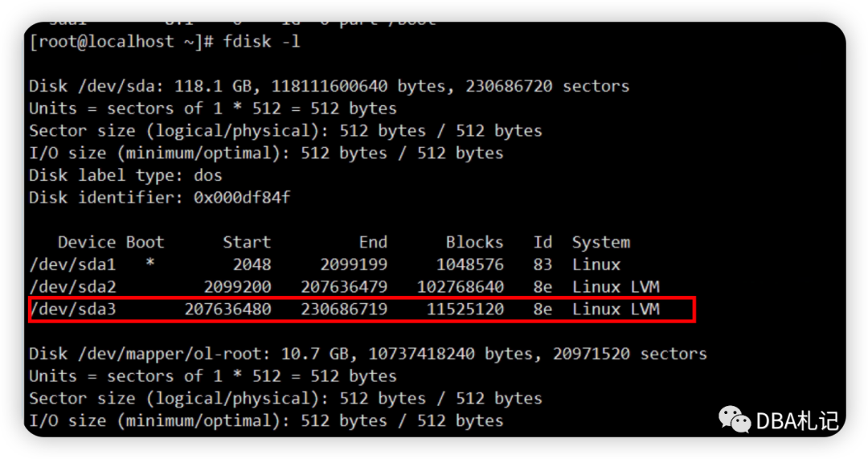Click the Disk /dev/mapper/ol-root line
This screenshot has height=459, width=868.
tap(368, 354)
